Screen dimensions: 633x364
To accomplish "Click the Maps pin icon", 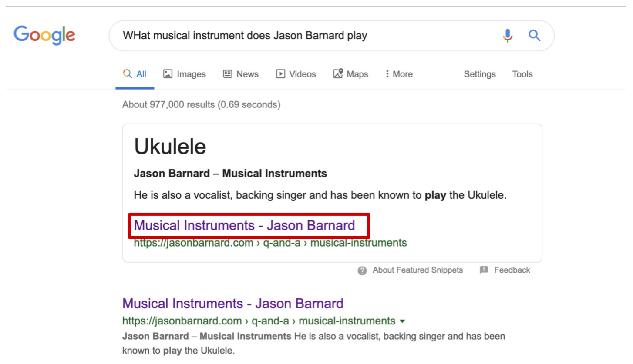I will pos(338,73).
